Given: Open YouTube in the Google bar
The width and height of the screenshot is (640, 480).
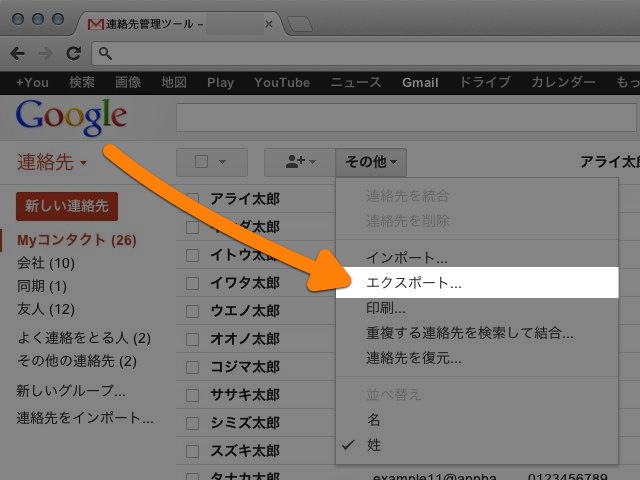Looking at the screenshot, I should click(x=282, y=82).
